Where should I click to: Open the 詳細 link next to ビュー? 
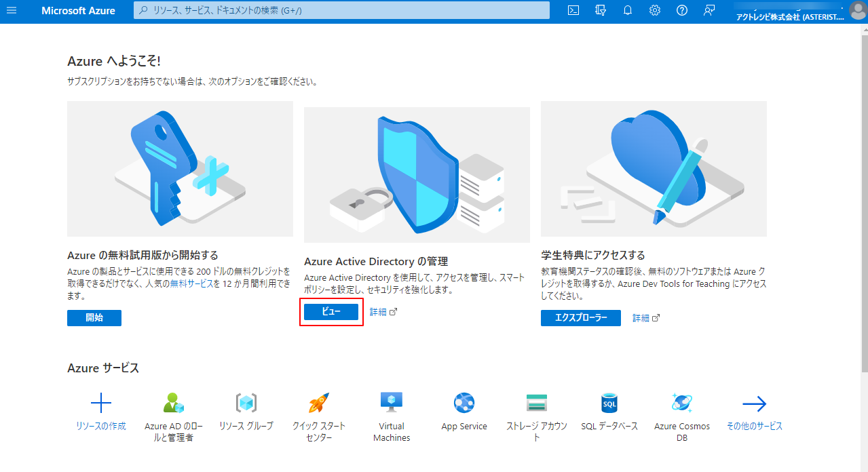383,312
